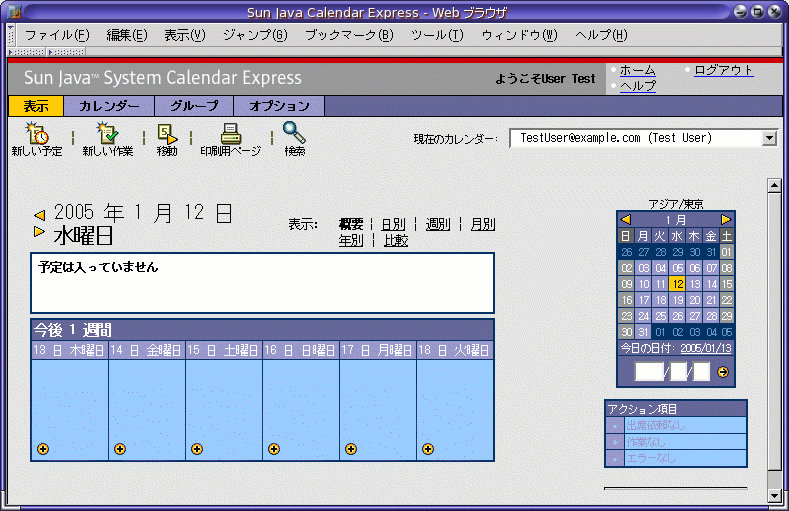Open the ウィンドウ(W) menu
Viewport: 789px width, 511px height.
[519, 35]
